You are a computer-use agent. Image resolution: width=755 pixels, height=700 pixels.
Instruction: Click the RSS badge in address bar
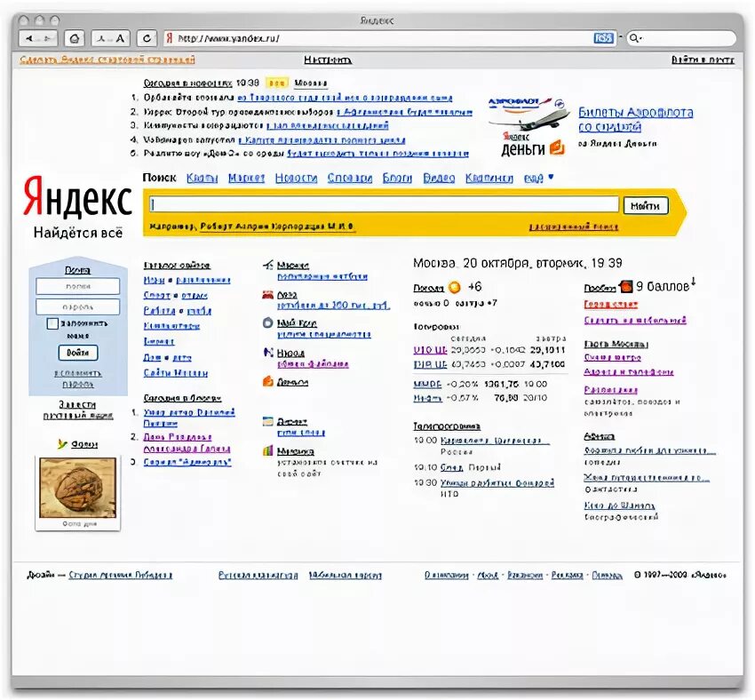pyautogui.click(x=603, y=38)
